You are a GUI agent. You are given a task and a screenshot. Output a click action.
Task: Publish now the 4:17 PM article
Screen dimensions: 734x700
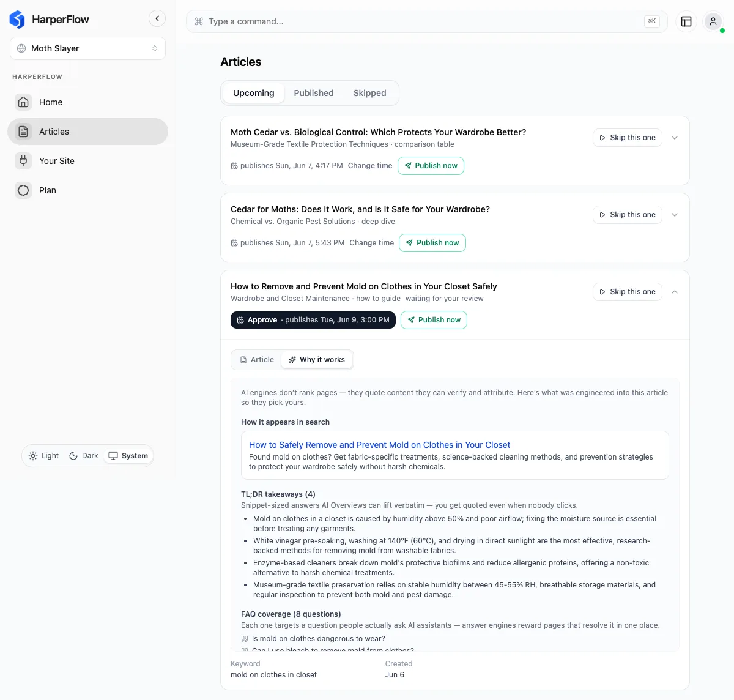coord(431,166)
